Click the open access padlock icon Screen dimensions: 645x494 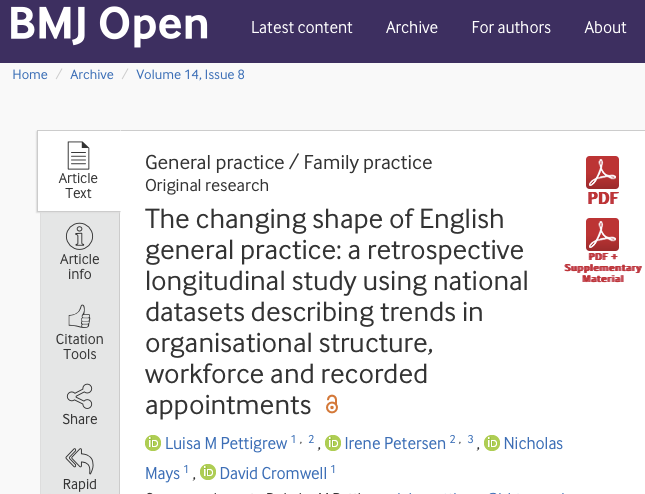[332, 405]
